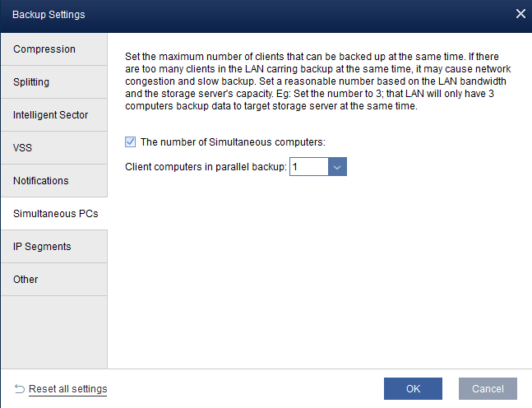Click the reset arrow icon in the footer
Screen dimensions: 532x408
point(20,388)
